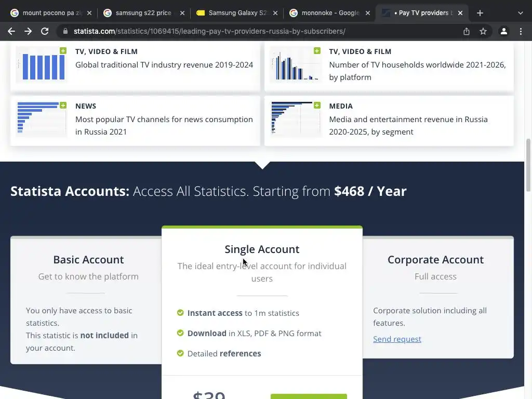Image resolution: width=532 pixels, height=399 pixels.
Task: Open Global traditional TV industry revenue chart thumbnail
Action: [x=41, y=64]
